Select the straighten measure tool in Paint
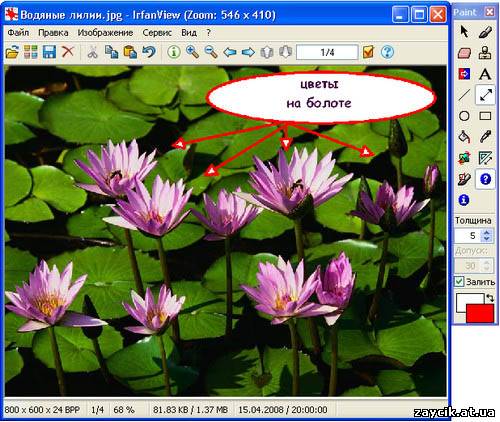Screen dimensions: 500x422 pyautogui.click(x=485, y=158)
